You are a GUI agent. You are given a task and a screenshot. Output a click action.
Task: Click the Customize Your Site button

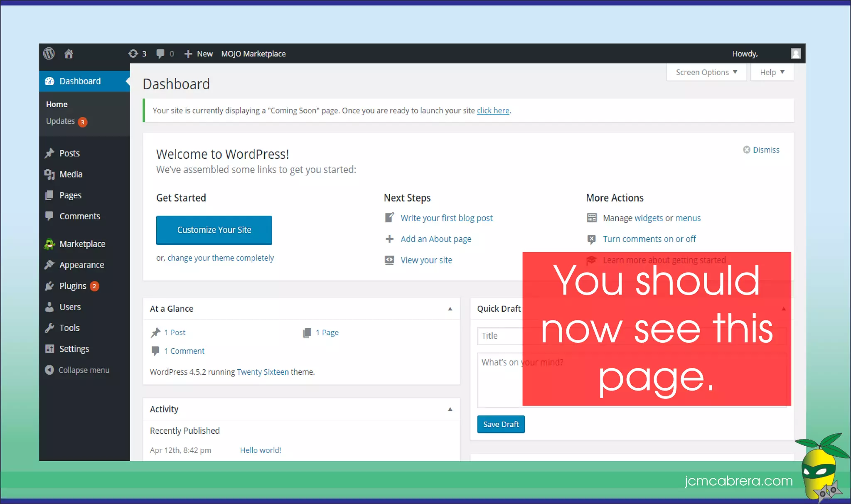click(214, 230)
